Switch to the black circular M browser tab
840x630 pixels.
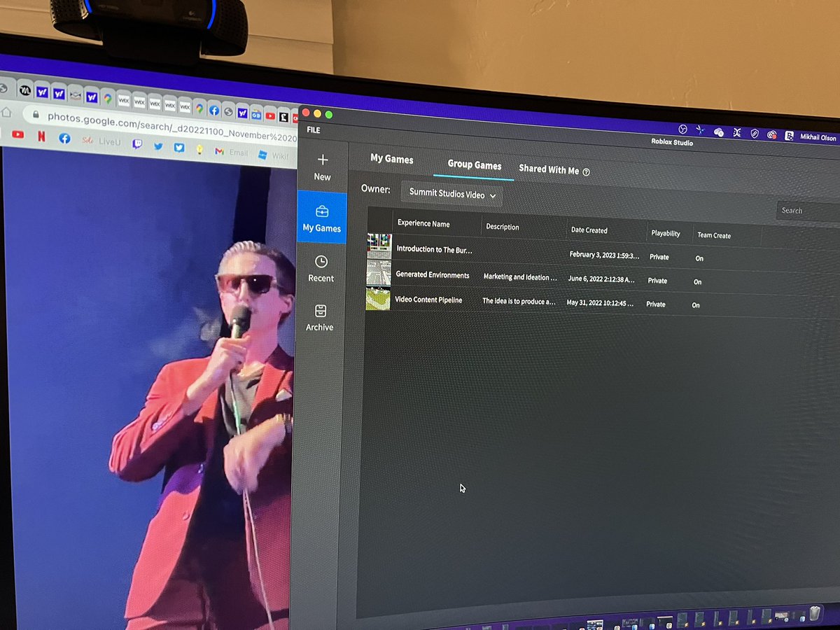point(25,90)
